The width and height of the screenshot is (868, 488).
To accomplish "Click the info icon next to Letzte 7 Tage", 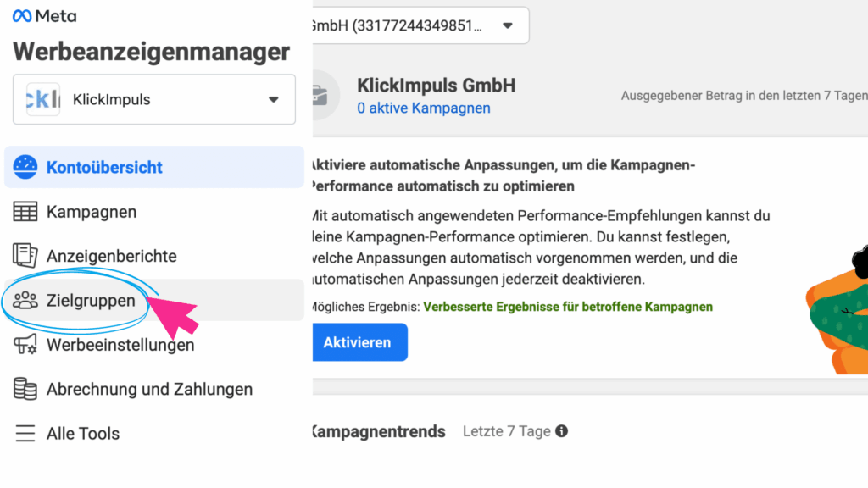I will tap(561, 431).
